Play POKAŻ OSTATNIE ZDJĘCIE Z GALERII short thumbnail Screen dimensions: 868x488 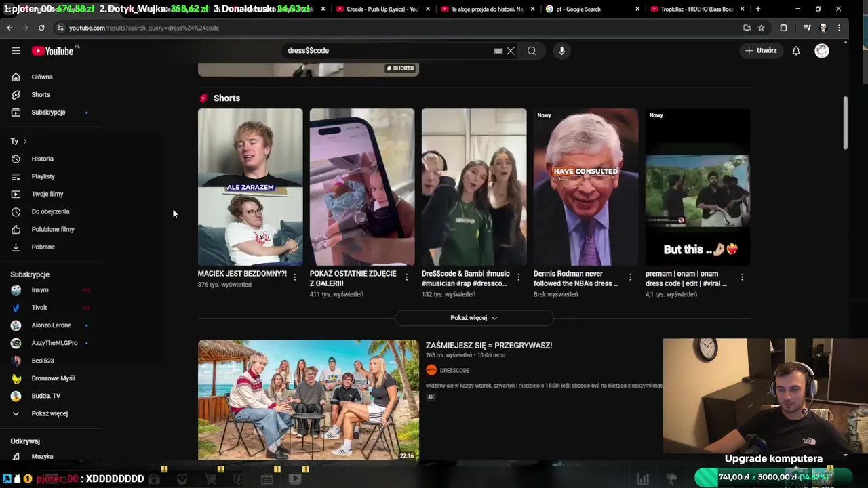[362, 187]
